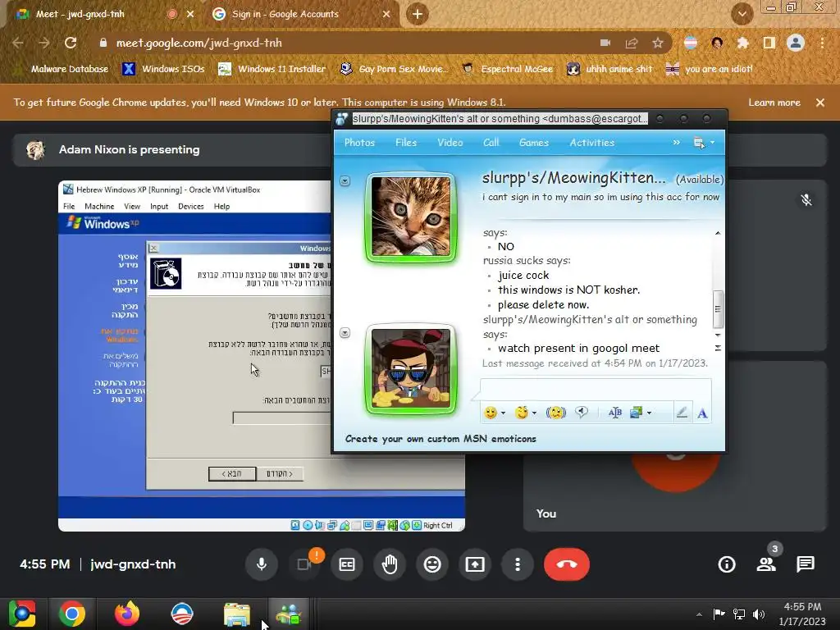Open Photos in the MSN chat window

(x=359, y=143)
